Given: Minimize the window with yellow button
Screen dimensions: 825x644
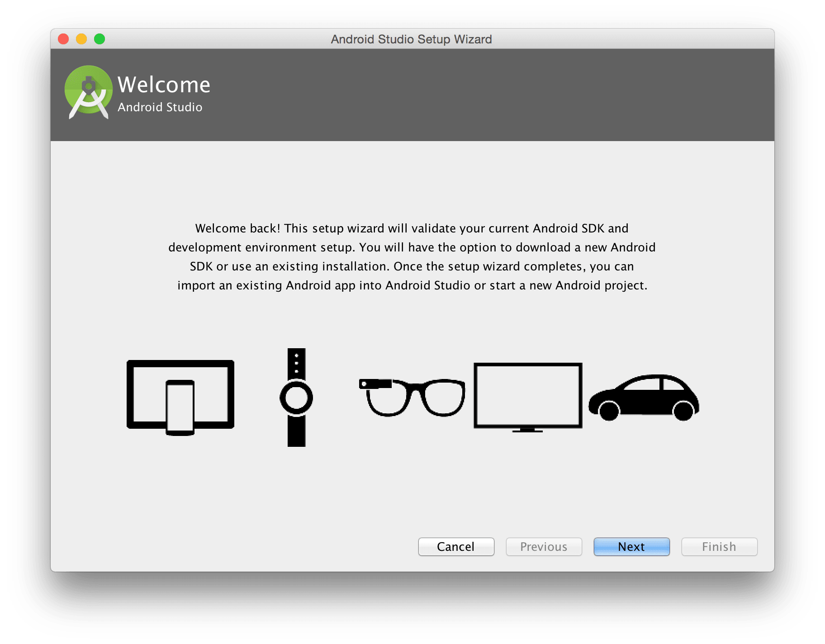Looking at the screenshot, I should [81, 39].
